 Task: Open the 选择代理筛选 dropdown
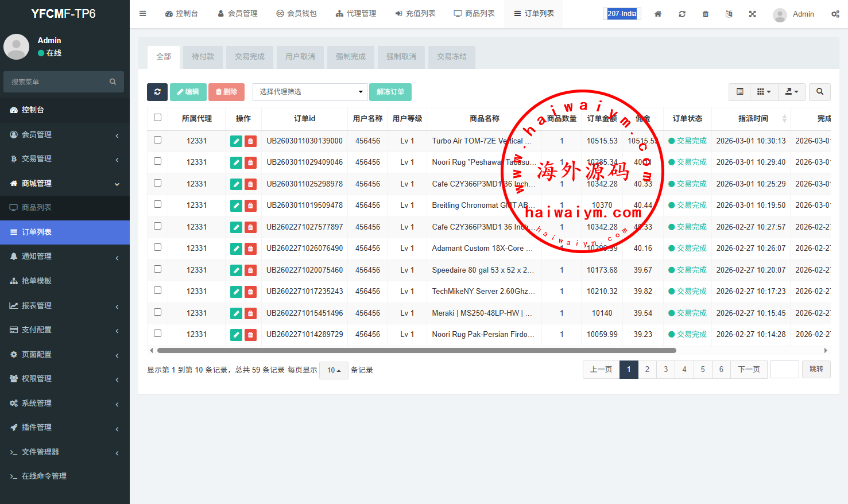point(310,92)
